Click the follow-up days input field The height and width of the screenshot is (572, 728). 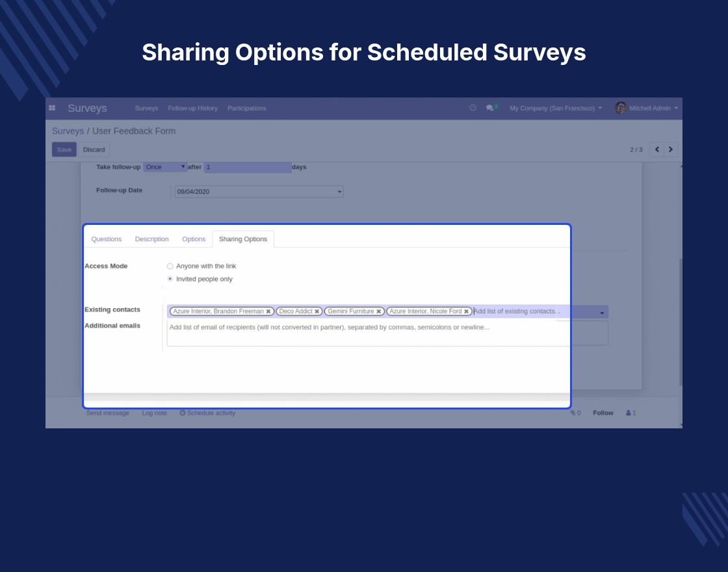coord(248,167)
